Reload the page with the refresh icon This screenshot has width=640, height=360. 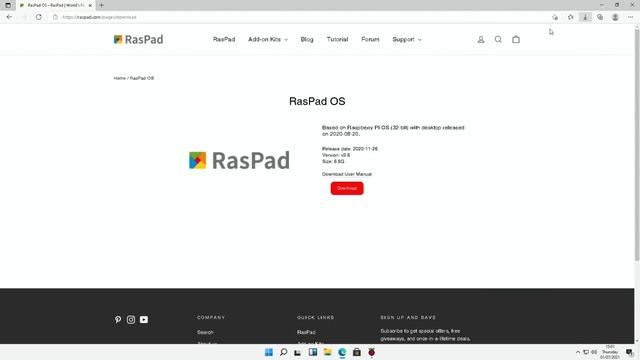(39, 17)
